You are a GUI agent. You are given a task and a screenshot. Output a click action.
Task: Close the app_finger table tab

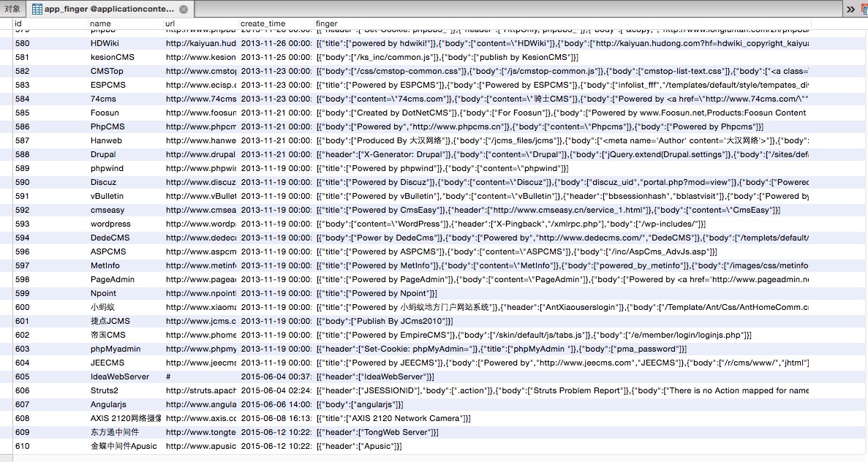coord(184,9)
